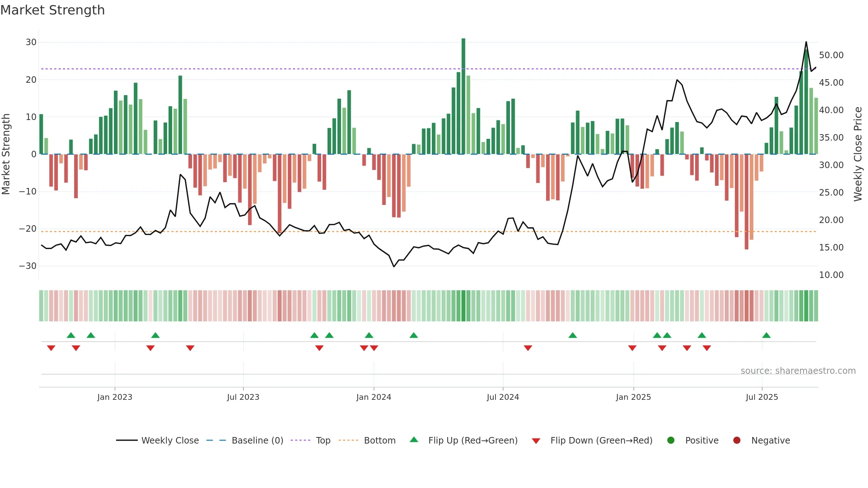Click the Jan 2024 axis label
The height and width of the screenshot is (488, 868).
click(x=374, y=397)
